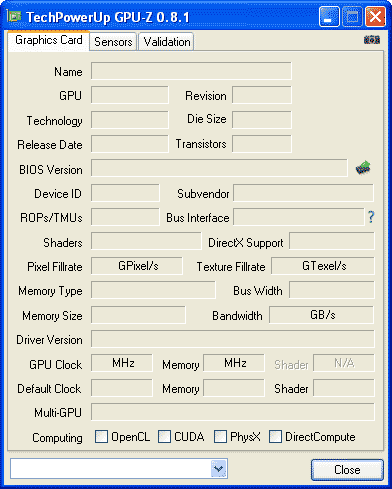Select the ROPs/TMUs field
This screenshot has height=489, width=392.
click(125, 217)
